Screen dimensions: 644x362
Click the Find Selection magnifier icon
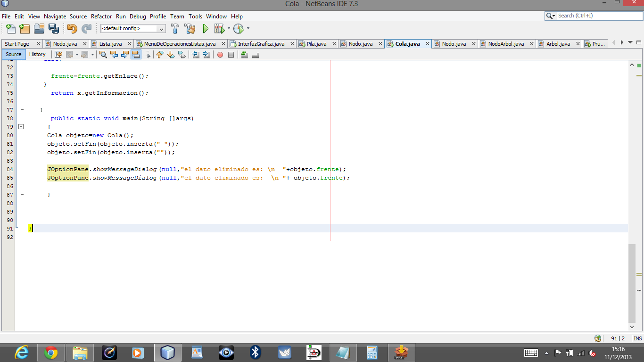(x=103, y=55)
